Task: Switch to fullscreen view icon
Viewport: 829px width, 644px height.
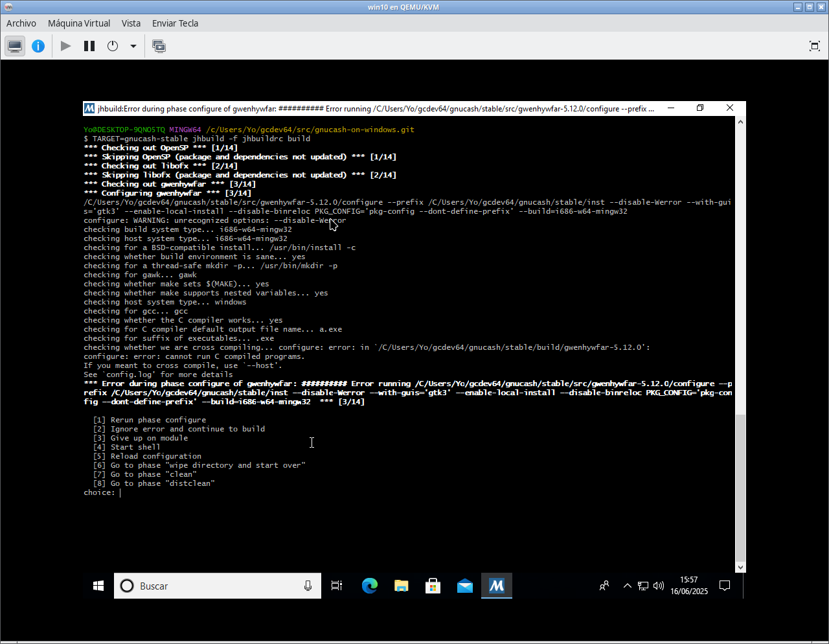Action: [815, 46]
